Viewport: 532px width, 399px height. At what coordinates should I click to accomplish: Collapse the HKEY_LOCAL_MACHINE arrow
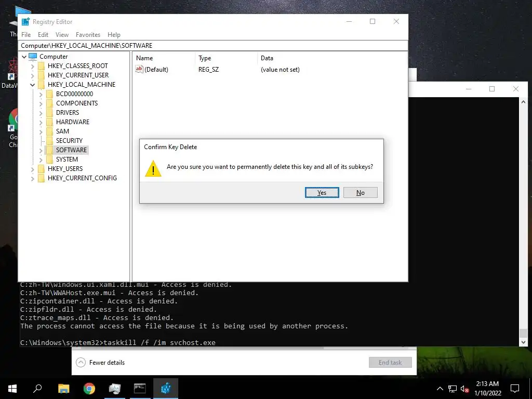[33, 85]
